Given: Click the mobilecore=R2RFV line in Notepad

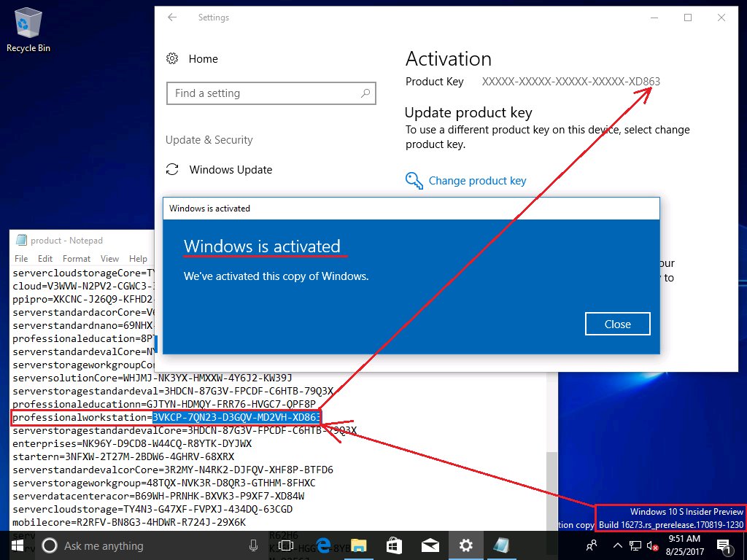Looking at the screenshot, I should tap(129, 522).
